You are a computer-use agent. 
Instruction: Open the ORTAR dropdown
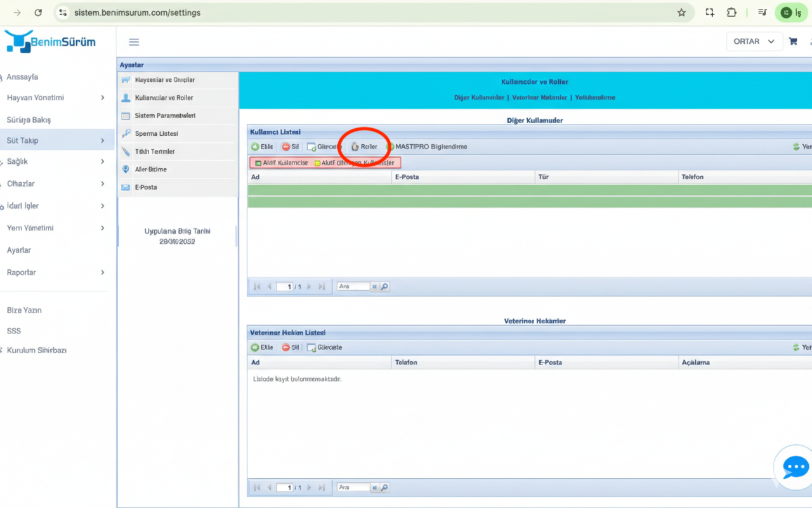754,41
